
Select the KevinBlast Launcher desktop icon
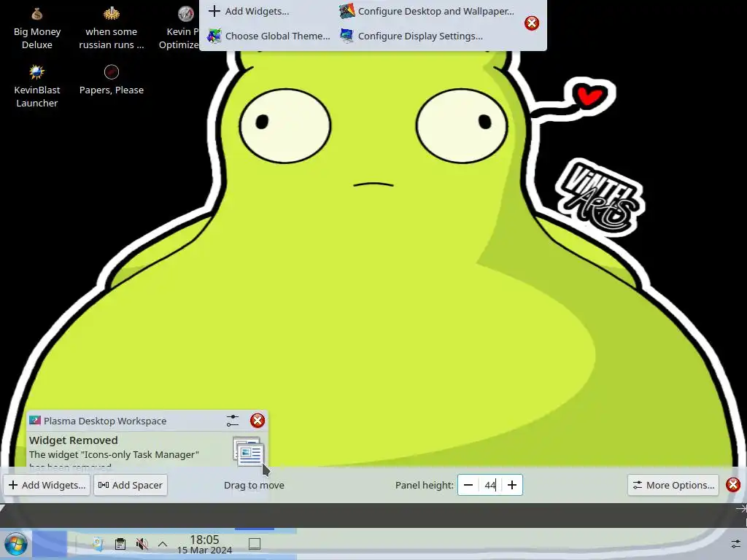[x=37, y=86]
